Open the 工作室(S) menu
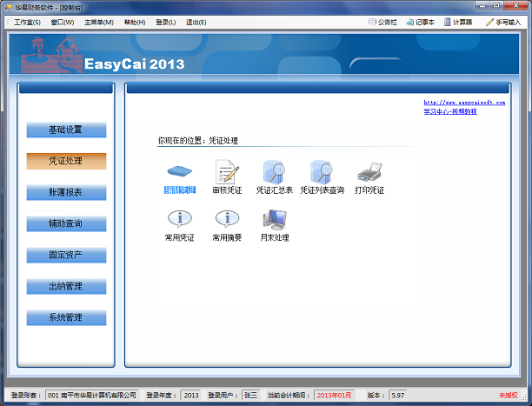532x406 pixels. tap(27, 23)
